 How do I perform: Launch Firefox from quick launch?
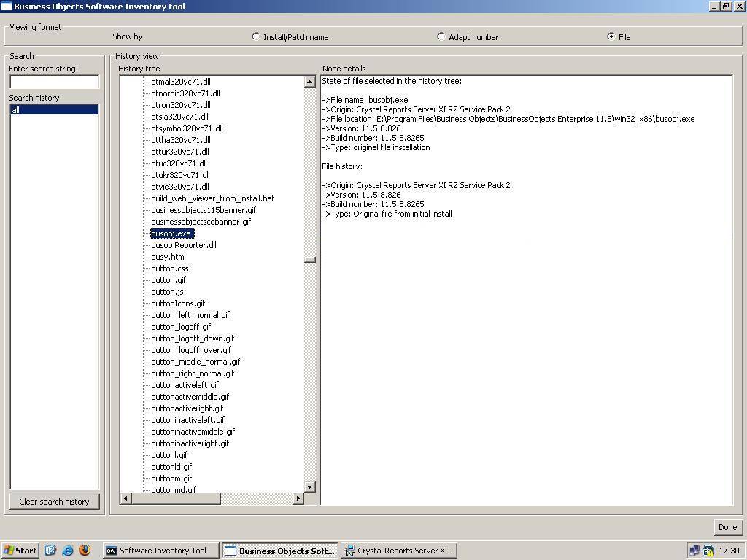[85, 551]
